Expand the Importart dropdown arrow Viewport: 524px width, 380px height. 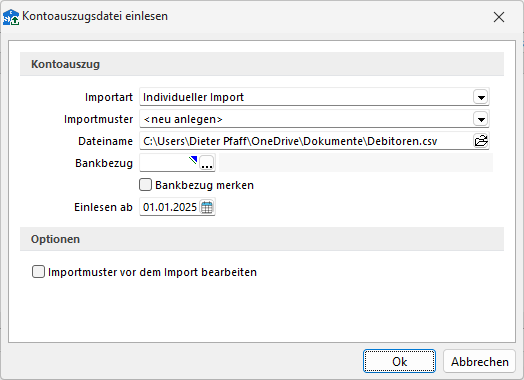(x=481, y=97)
